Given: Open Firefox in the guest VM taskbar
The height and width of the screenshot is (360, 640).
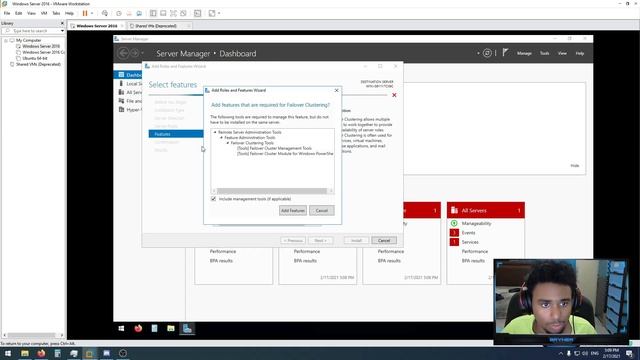Looking at the screenshot, I should click(138, 329).
